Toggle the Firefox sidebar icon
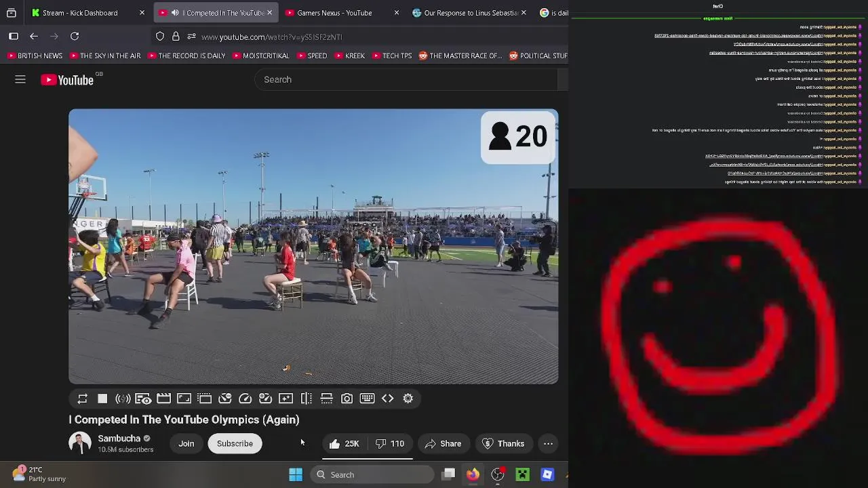 [x=14, y=37]
